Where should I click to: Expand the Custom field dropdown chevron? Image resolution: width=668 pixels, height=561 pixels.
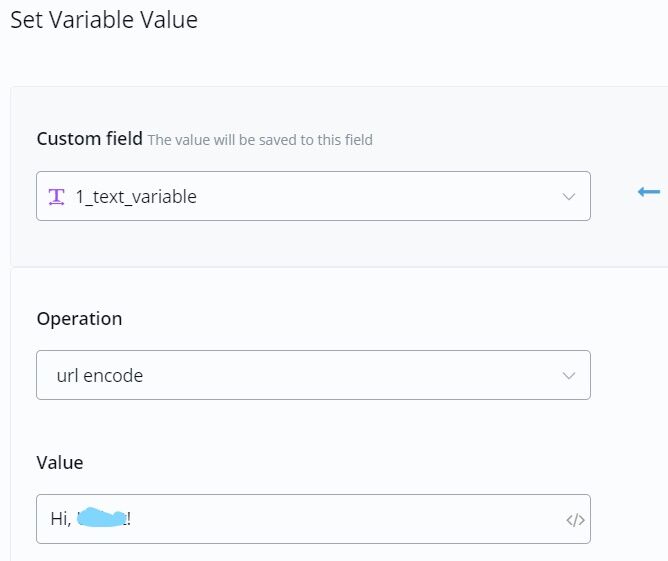click(569, 197)
